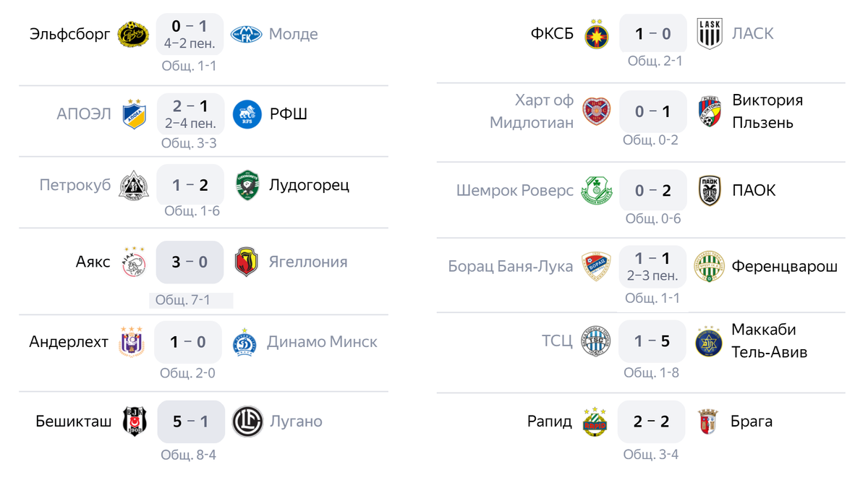The image size is (868, 488).
Task: Click the Beşiktaş black-and-white crest
Action: [x=135, y=421]
